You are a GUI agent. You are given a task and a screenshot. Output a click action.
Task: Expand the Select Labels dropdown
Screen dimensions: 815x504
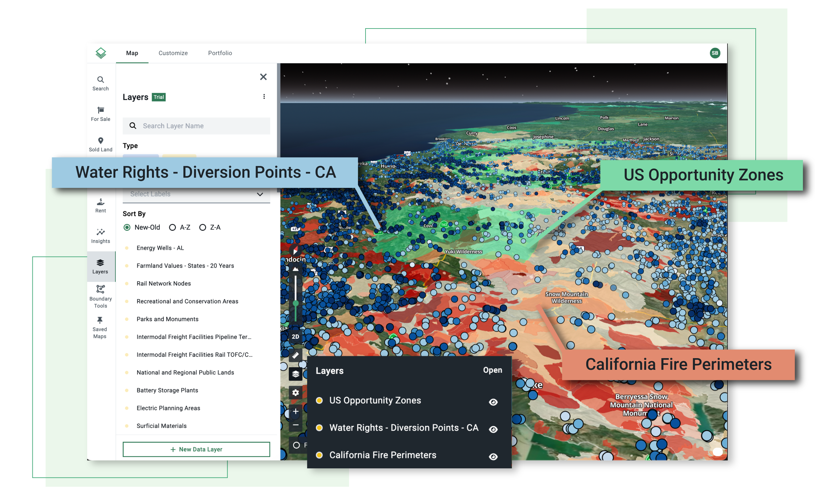click(196, 194)
